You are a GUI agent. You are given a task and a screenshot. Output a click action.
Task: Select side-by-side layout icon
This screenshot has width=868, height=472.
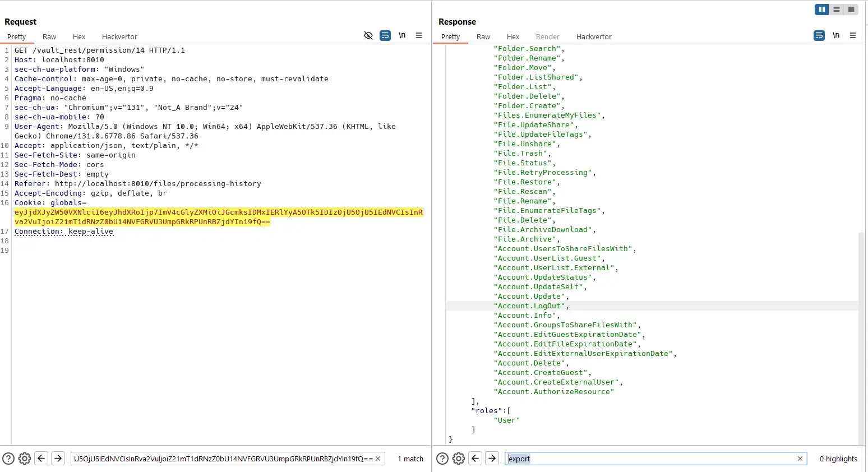821,10
